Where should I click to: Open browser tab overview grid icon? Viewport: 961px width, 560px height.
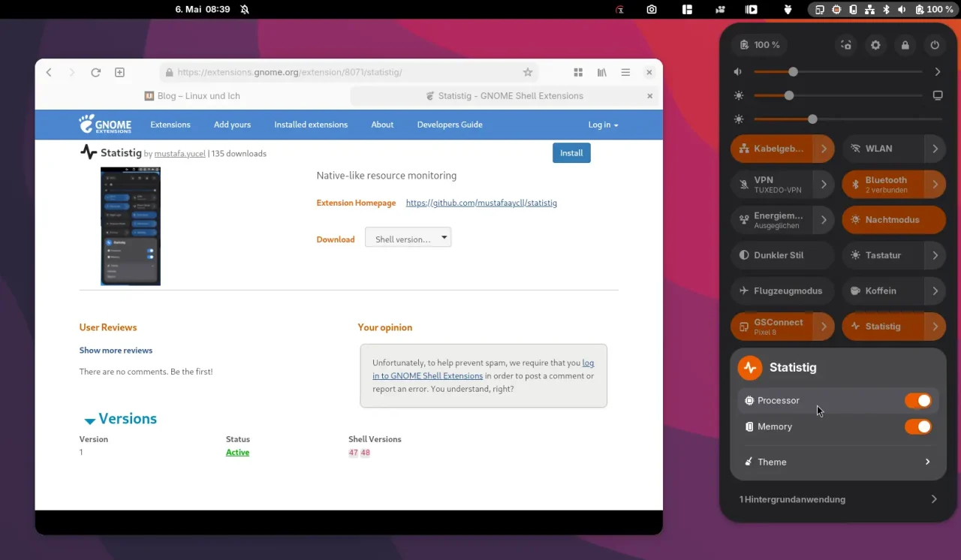[x=578, y=73]
